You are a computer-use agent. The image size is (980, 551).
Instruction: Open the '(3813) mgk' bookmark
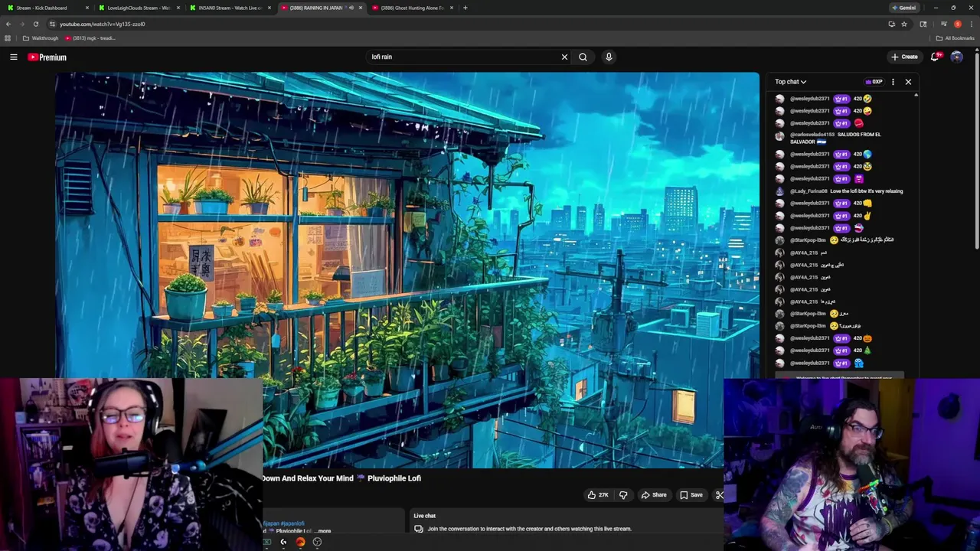tap(90, 38)
